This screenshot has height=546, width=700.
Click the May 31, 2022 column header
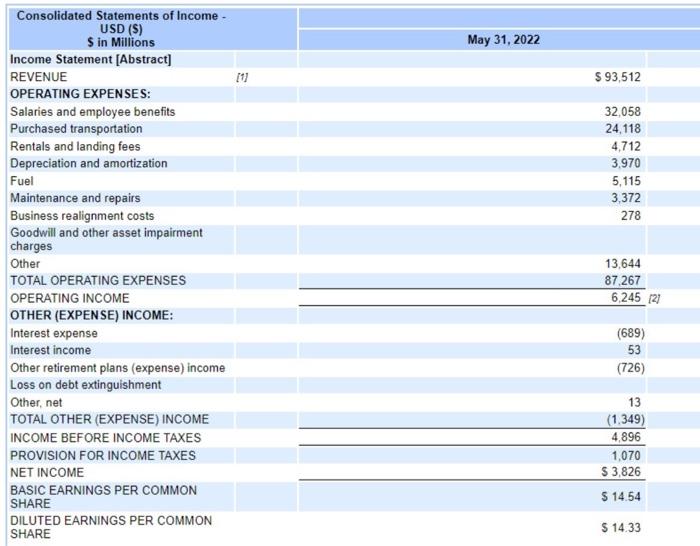coord(504,40)
